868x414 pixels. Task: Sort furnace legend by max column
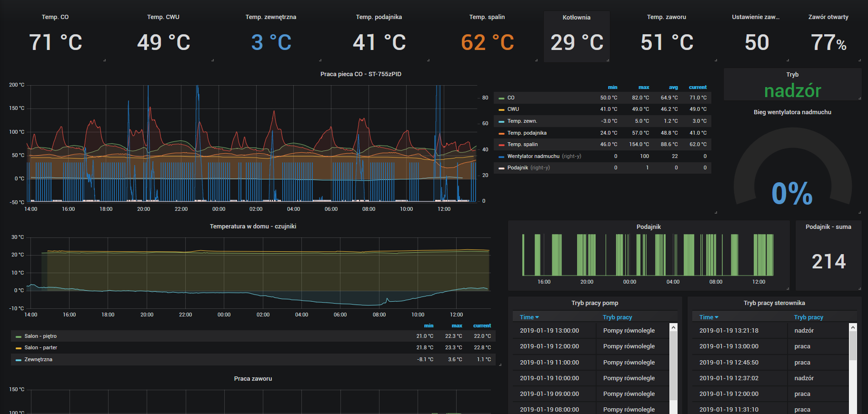click(x=644, y=88)
